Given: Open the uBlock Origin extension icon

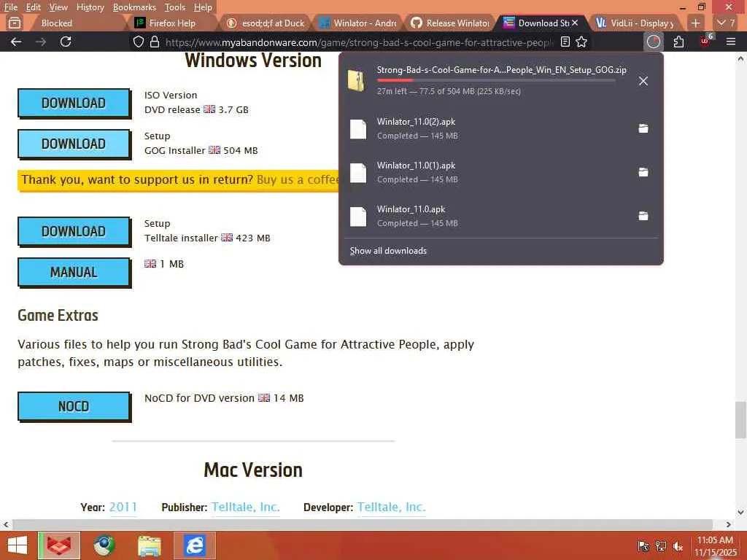Looking at the screenshot, I should tap(705, 42).
